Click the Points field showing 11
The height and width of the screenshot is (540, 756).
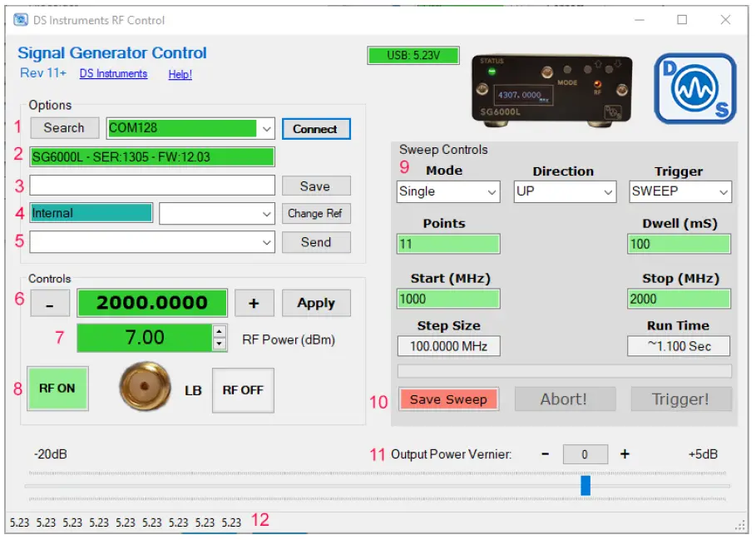[448, 244]
